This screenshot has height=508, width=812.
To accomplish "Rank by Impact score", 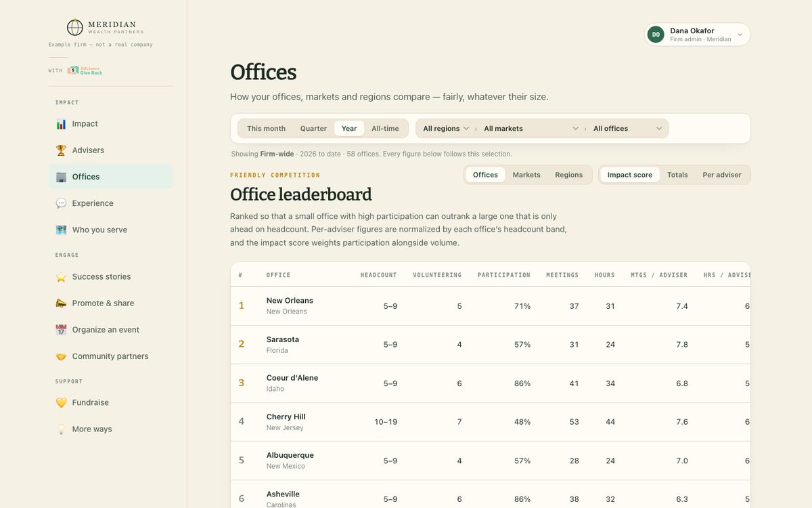I will click(630, 175).
